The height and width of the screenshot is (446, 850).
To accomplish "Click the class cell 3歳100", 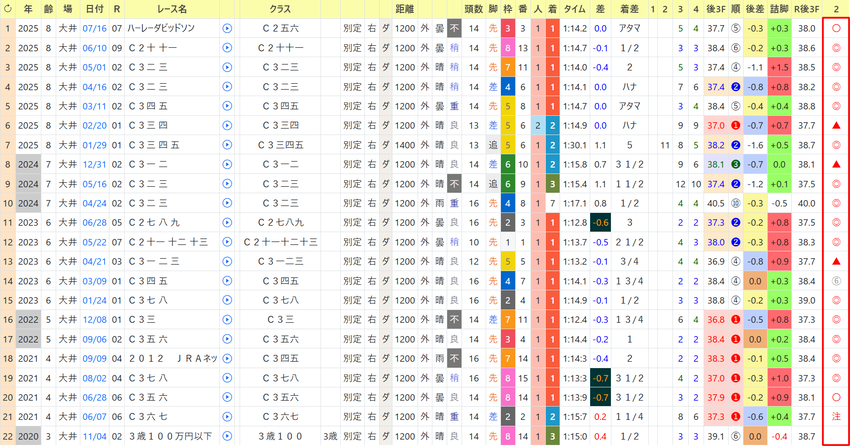I will click(280, 436).
